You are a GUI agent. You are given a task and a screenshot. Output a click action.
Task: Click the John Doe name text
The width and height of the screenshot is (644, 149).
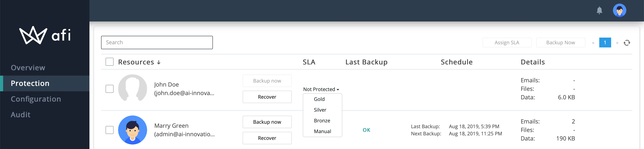click(x=167, y=85)
